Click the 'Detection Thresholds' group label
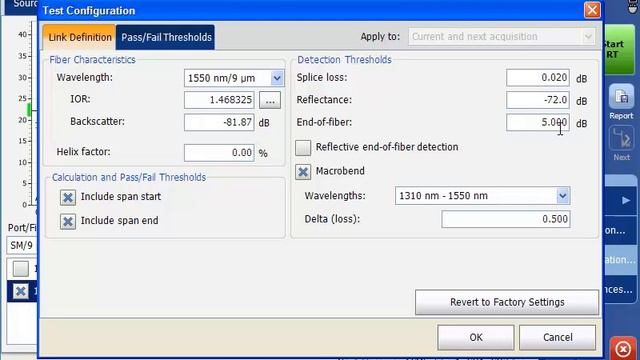This screenshot has height=360, width=640. [344, 60]
